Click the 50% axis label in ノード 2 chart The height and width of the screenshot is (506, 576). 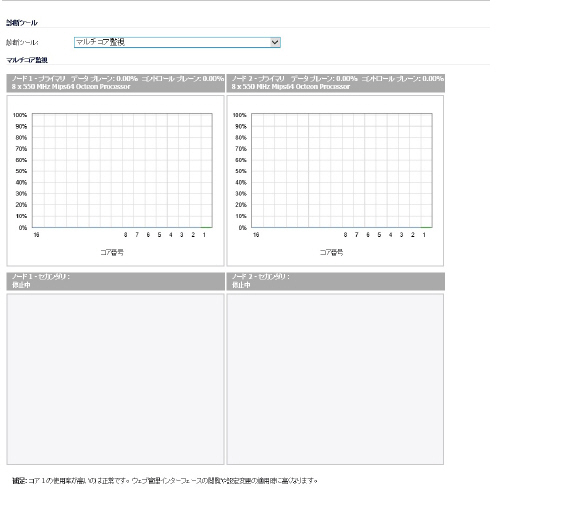click(x=241, y=171)
